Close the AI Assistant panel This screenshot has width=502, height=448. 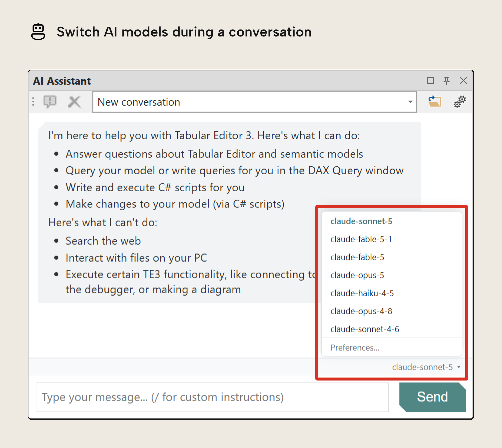pos(463,80)
